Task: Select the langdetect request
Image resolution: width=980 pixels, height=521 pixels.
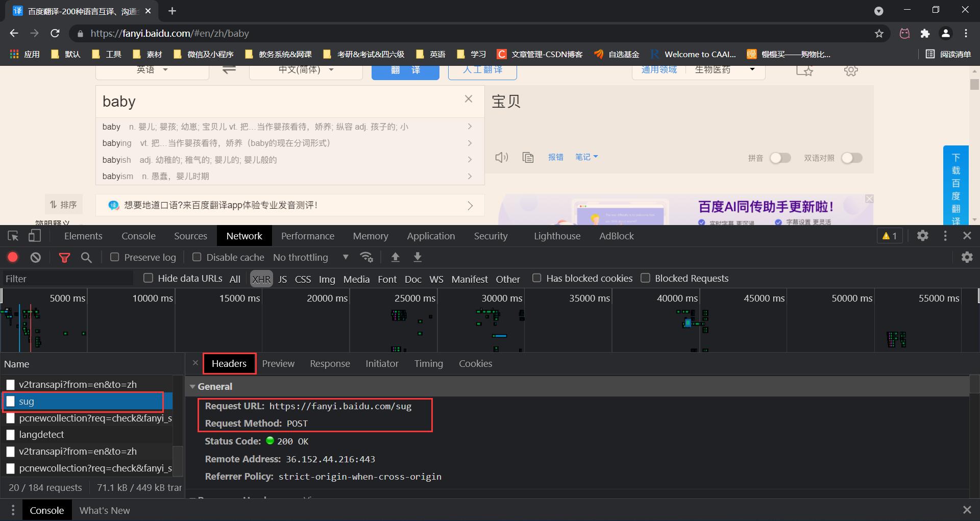Action: (x=87, y=435)
